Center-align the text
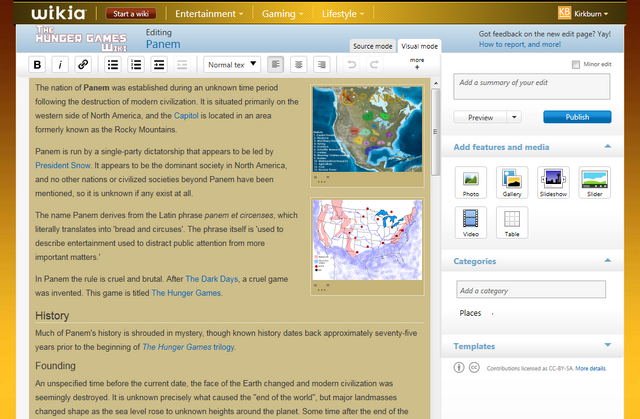Image resolution: width=640 pixels, height=419 pixels. pyautogui.click(x=298, y=64)
